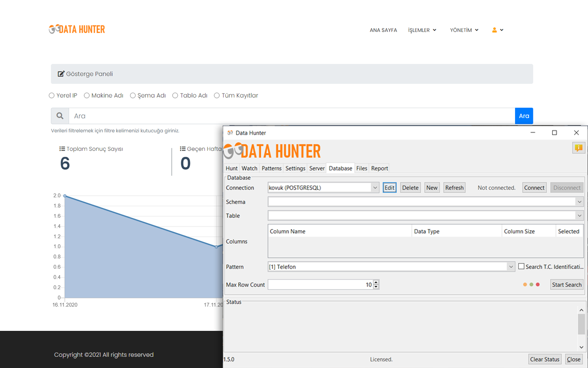The width and height of the screenshot is (588, 368).
Task: Switch to the Patterns tab
Action: [x=271, y=168]
